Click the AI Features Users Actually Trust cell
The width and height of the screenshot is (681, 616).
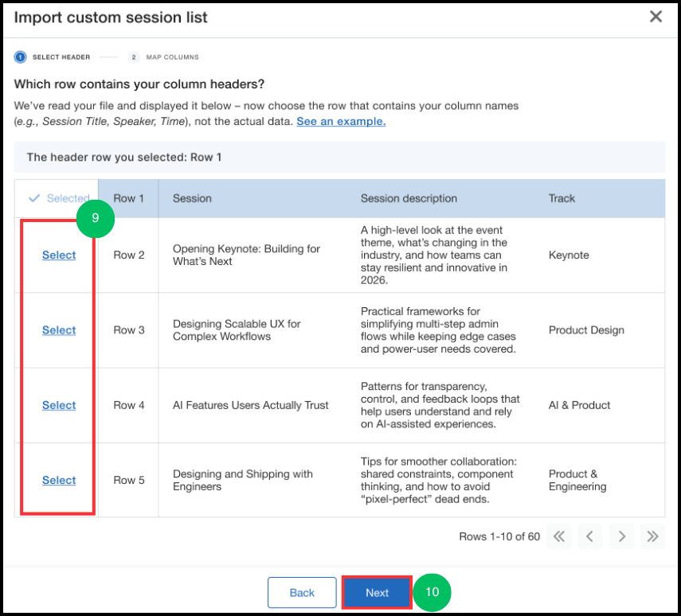click(x=252, y=405)
